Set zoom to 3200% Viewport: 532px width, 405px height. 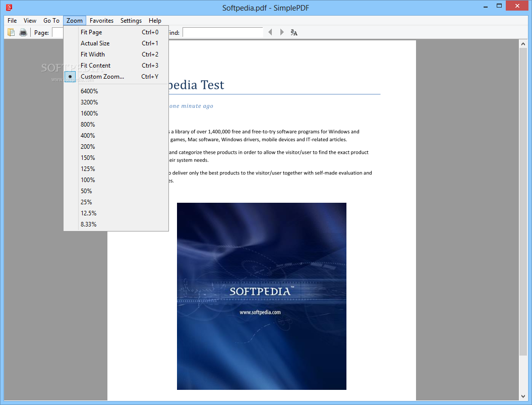point(115,102)
